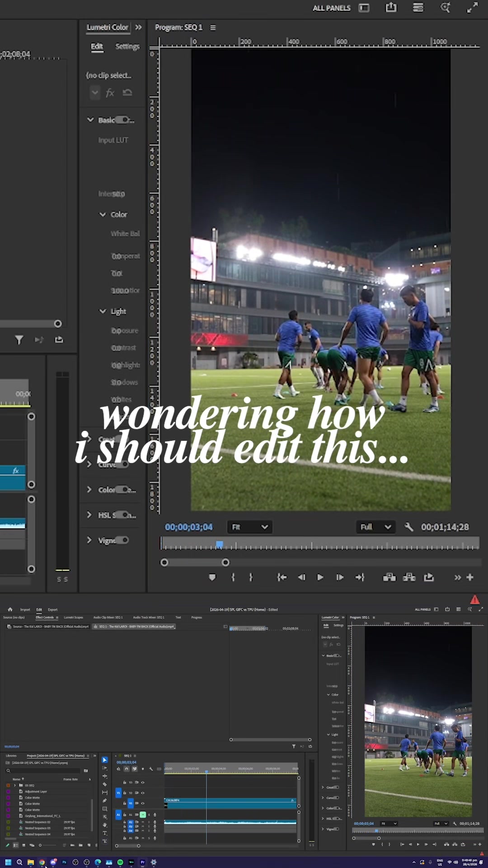
Task: Expand the 03 SEQ bin in the Project panel
Action: pos(15,785)
